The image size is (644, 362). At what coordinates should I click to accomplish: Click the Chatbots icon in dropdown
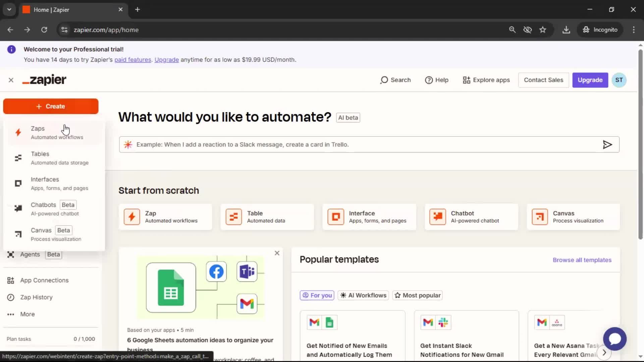(x=18, y=209)
